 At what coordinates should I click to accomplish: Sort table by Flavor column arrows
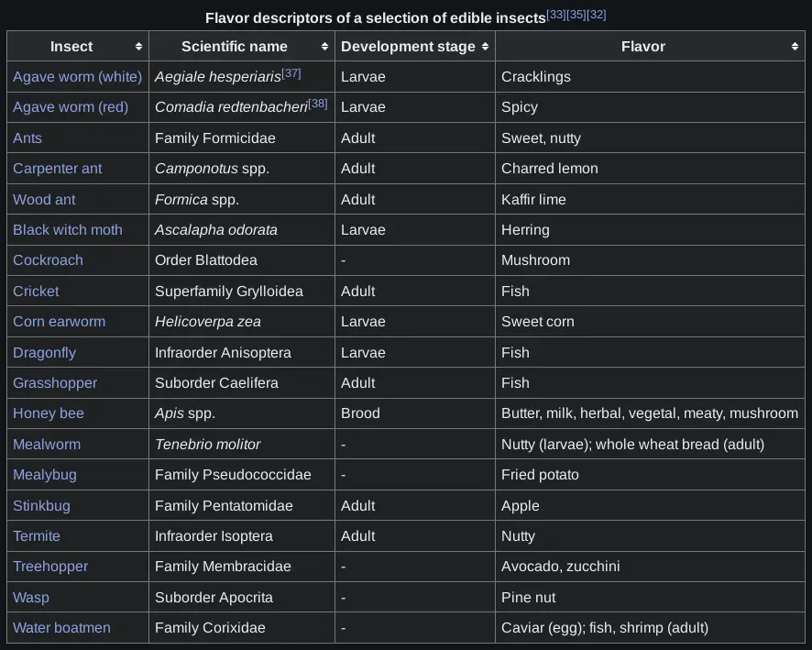(x=795, y=47)
